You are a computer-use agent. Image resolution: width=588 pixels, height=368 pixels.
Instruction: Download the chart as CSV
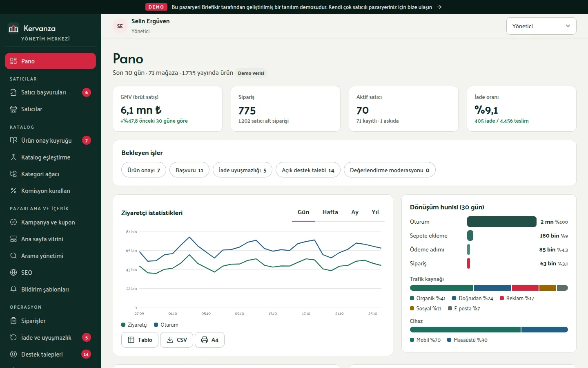pyautogui.click(x=176, y=340)
